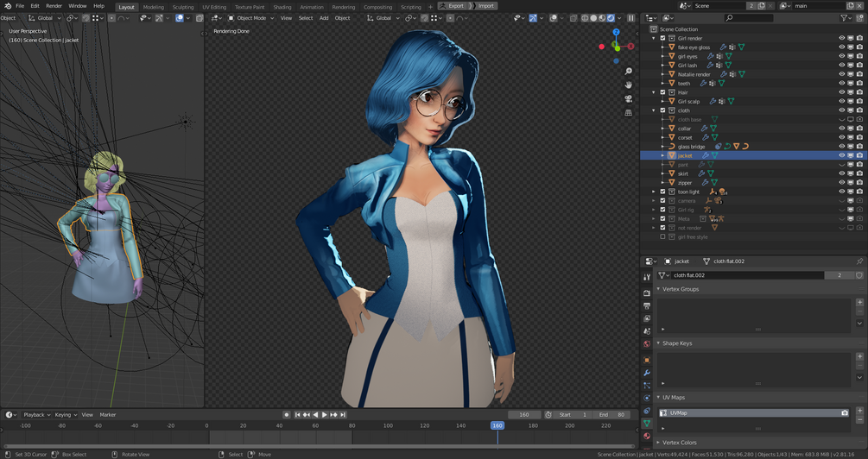868x459 pixels.
Task: Enable the girl free style collection checkbox
Action: (x=662, y=236)
